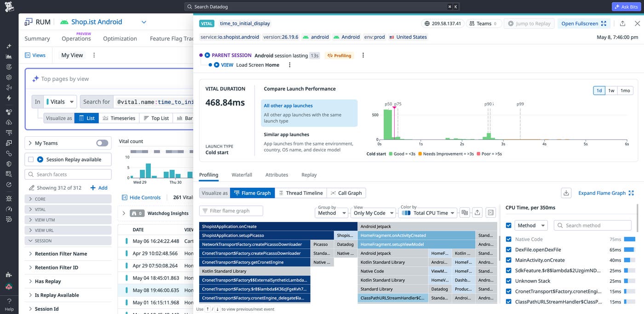The height and width of the screenshot is (314, 644).
Task: Click the Search method input
Action: (x=592, y=226)
